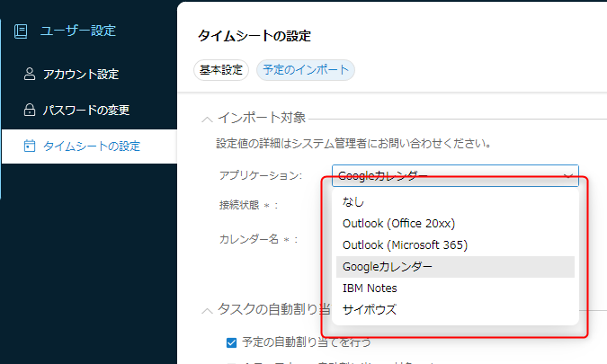Click the lock icon beside パスワードの変更

(x=29, y=111)
